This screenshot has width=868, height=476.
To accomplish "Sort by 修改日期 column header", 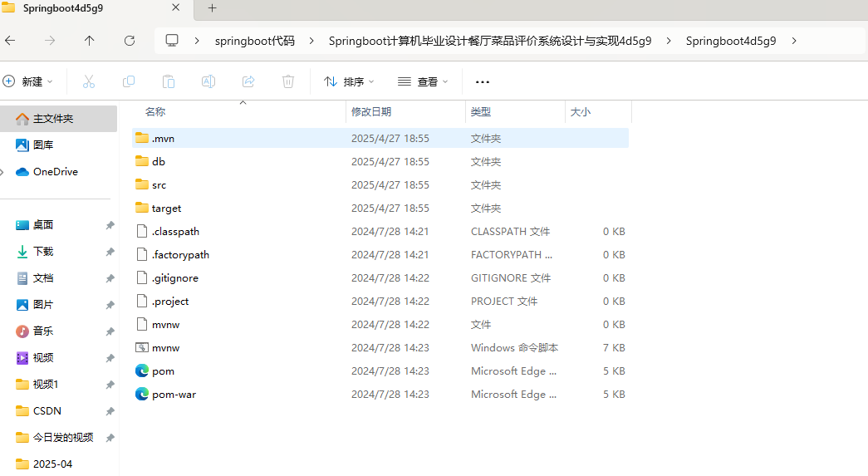I will [x=371, y=112].
